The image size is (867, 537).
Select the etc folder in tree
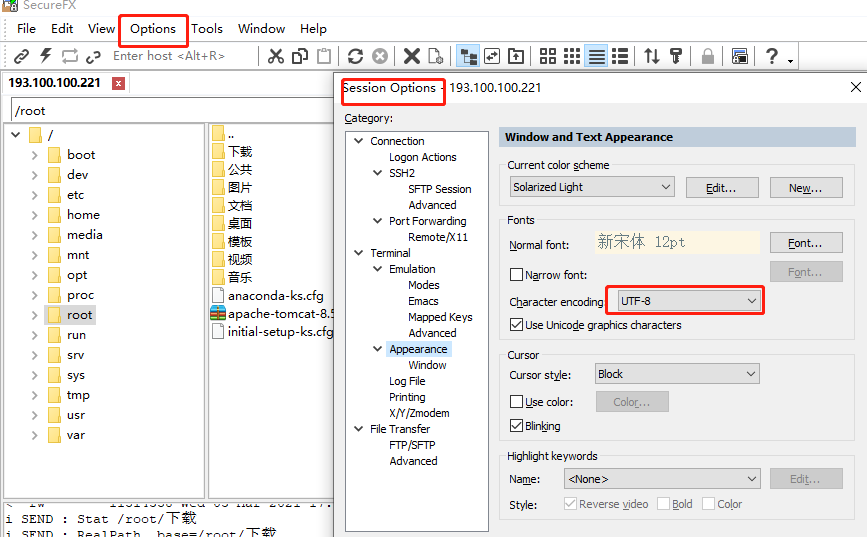pyautogui.click(x=75, y=195)
